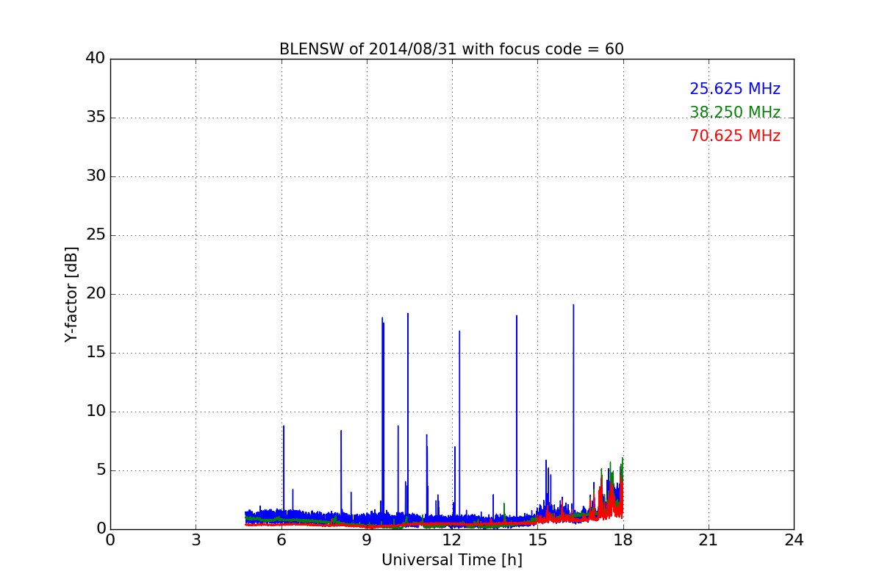Click x-axis tick label 3
The width and height of the screenshot is (882, 588).
196,540
